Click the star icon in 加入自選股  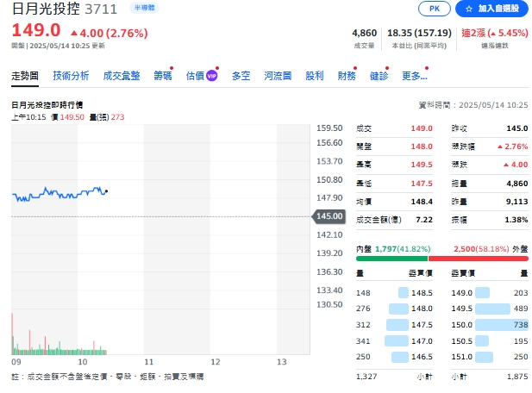pos(469,9)
